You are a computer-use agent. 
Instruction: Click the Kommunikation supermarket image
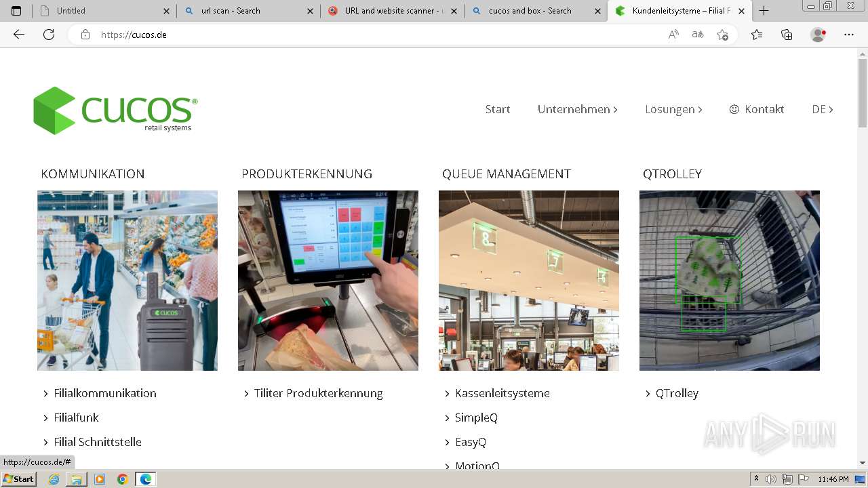(x=127, y=281)
